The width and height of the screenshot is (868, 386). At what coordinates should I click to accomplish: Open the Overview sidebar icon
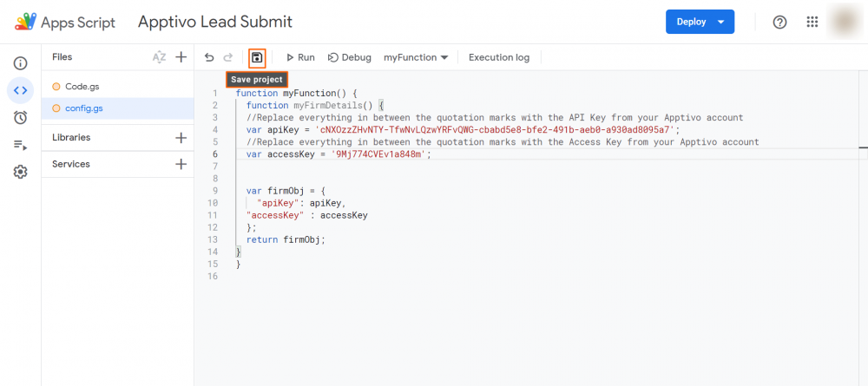coord(20,63)
